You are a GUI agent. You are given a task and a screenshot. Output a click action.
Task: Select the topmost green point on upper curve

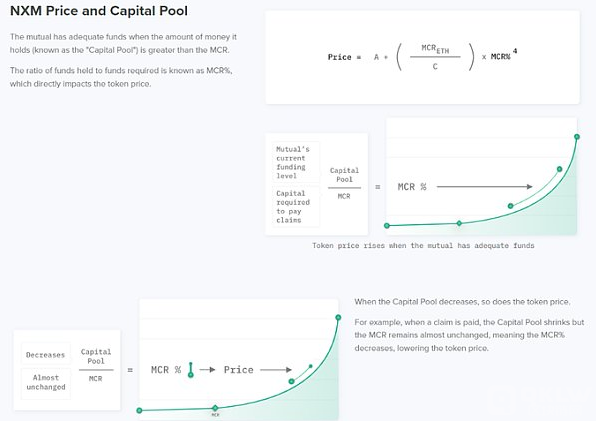577,137
